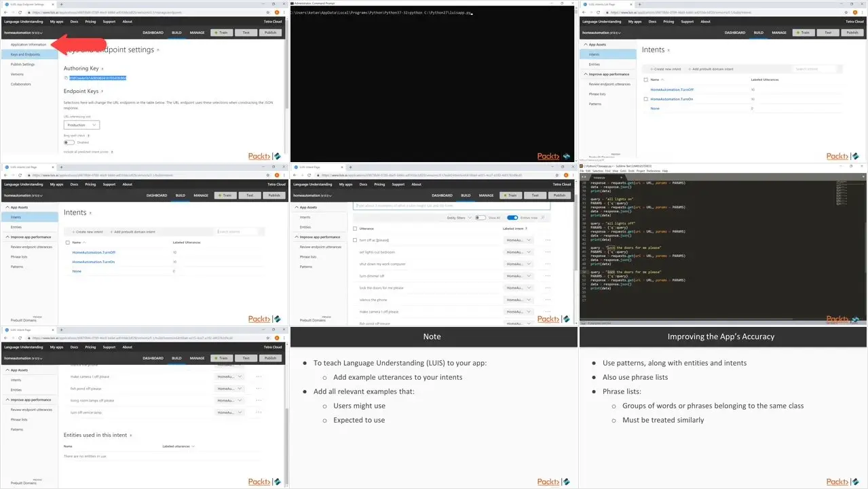Click help icon beside Intents heading, middle-left window
The height and width of the screenshot is (489, 868).
coord(91,213)
